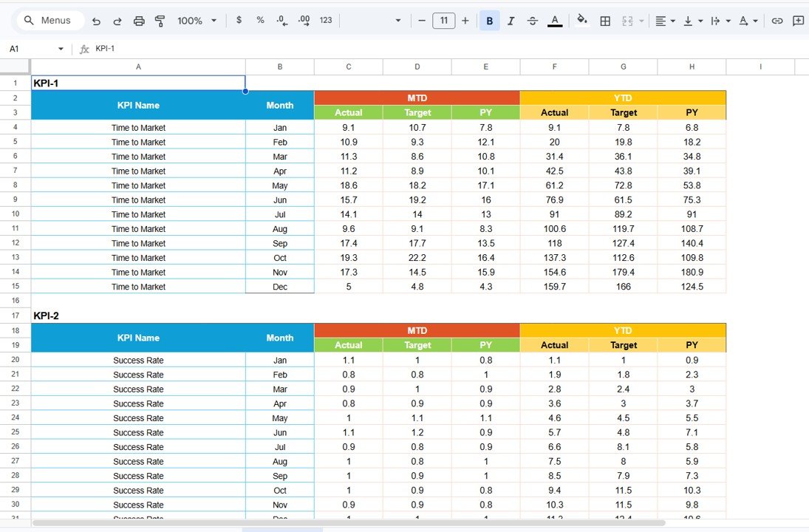Enable italic formatting

pos(511,20)
